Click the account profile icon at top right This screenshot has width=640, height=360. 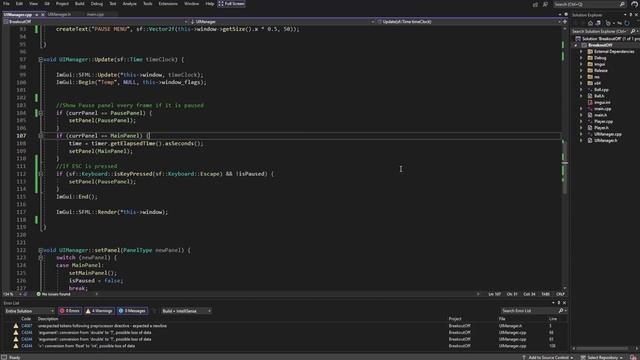click(634, 4)
